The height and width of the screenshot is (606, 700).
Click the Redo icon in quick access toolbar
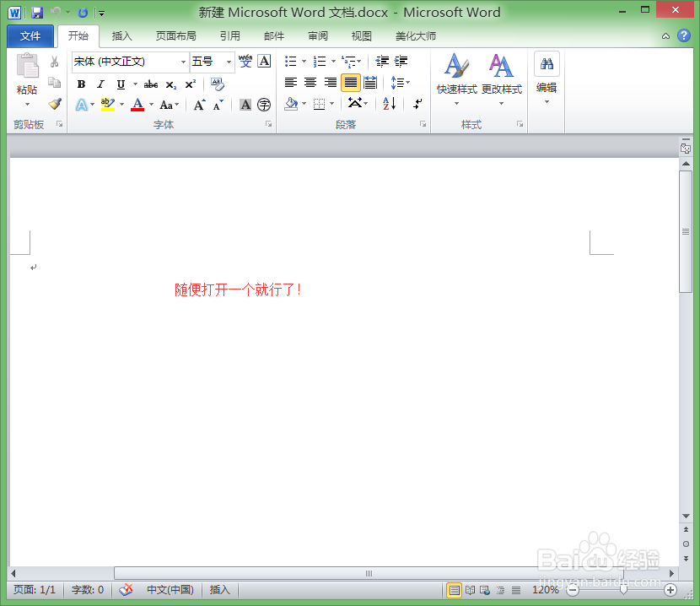(83, 13)
